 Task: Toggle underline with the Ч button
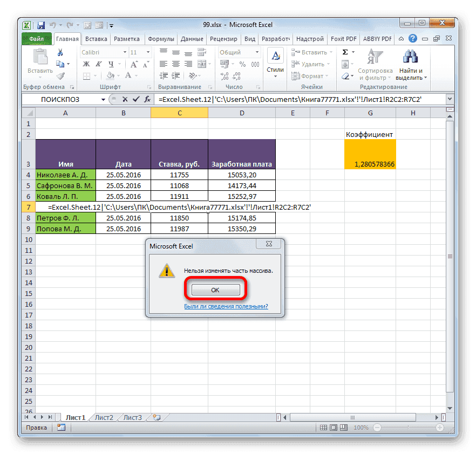click(x=111, y=64)
